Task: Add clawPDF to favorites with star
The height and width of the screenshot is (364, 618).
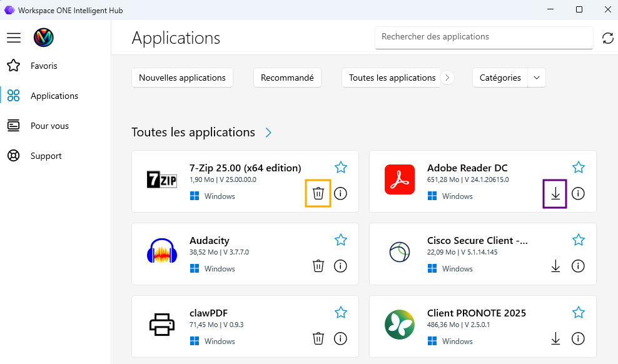Action: click(341, 312)
